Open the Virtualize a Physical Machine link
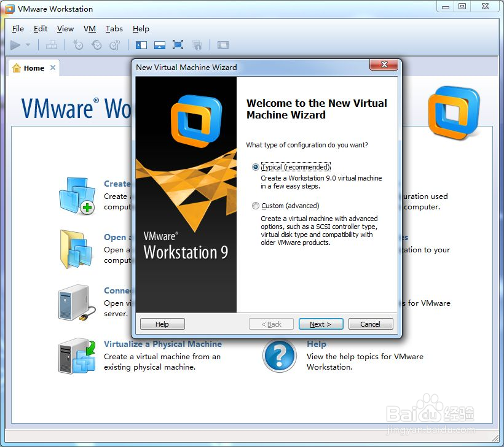The width and height of the screenshot is (504, 447). 163,344
